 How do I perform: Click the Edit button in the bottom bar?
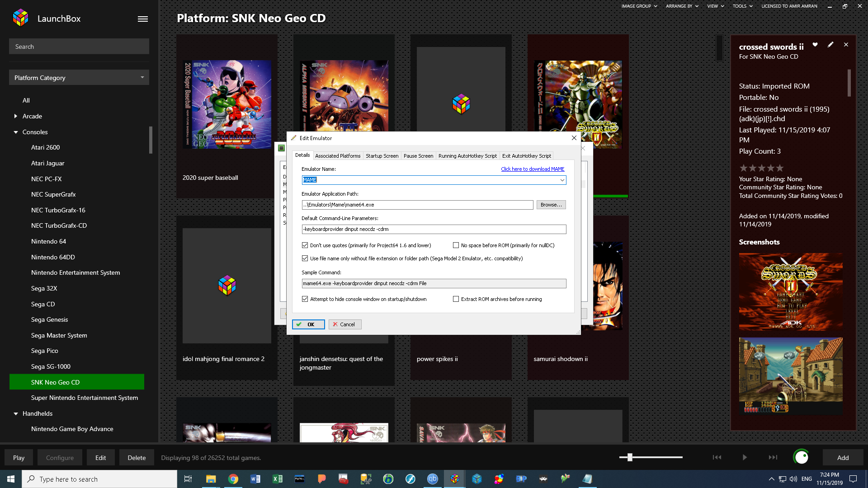[x=101, y=458]
